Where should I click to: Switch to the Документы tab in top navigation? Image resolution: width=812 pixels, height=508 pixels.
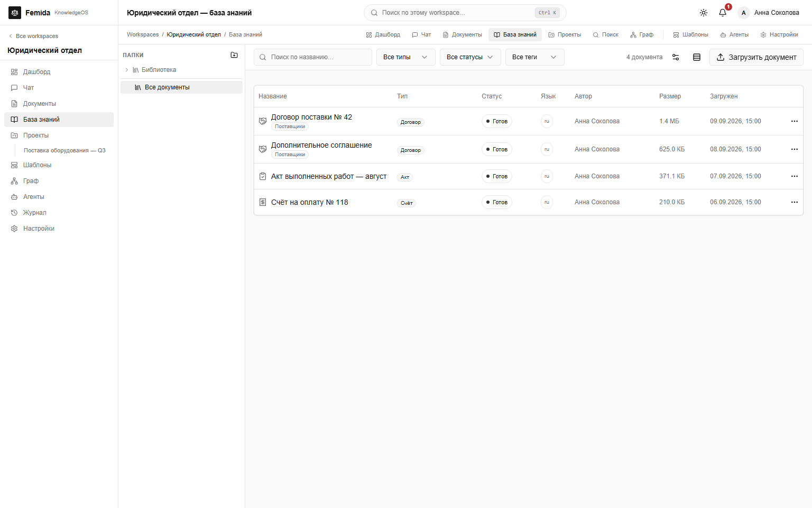463,35
